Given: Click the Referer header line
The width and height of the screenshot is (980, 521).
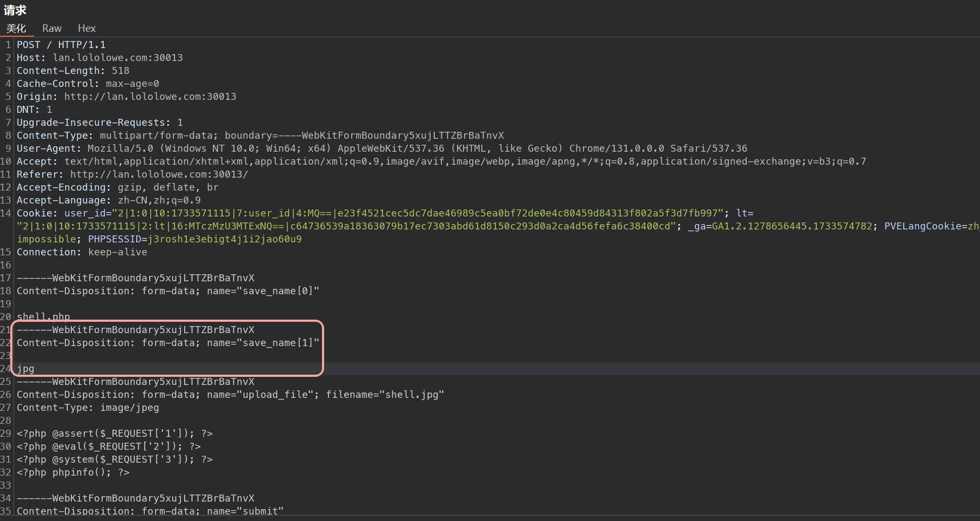Looking at the screenshot, I should (x=132, y=174).
